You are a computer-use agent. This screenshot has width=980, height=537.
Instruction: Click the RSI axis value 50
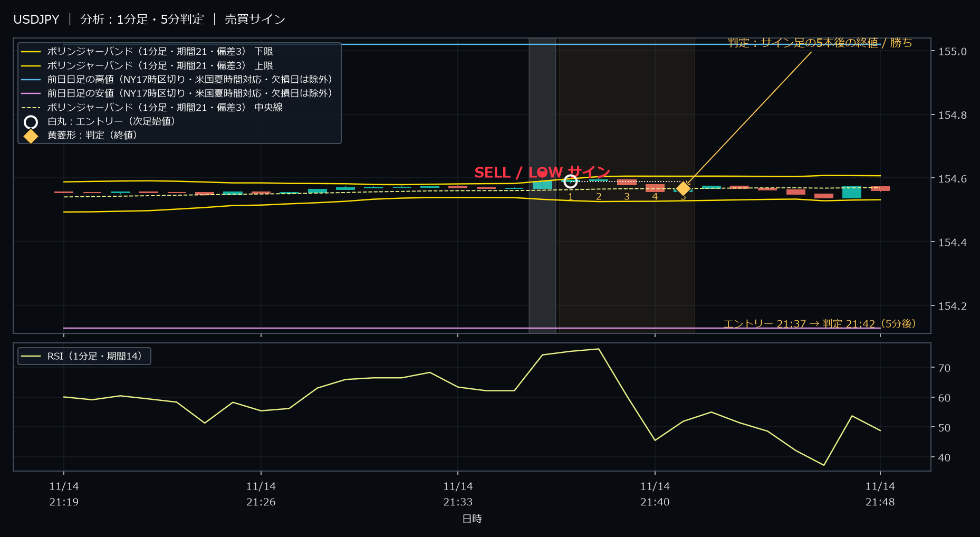point(944,428)
